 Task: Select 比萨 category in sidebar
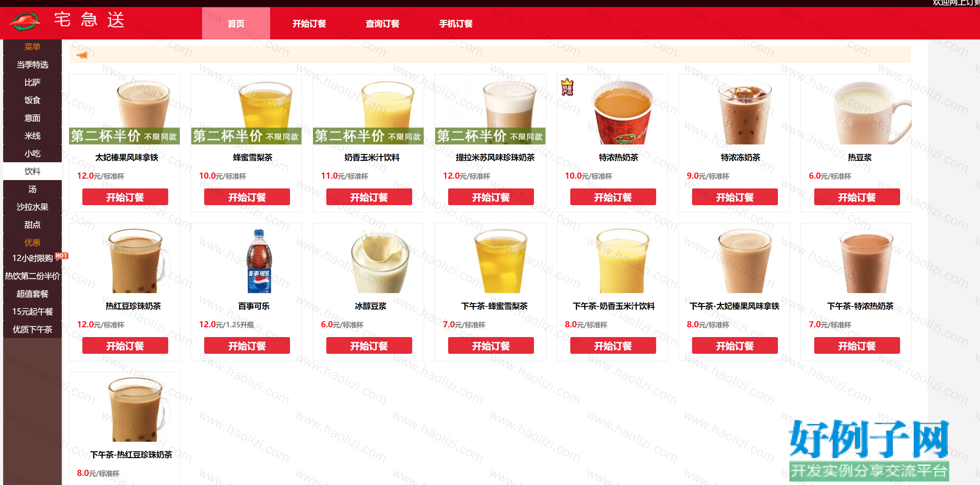click(32, 83)
